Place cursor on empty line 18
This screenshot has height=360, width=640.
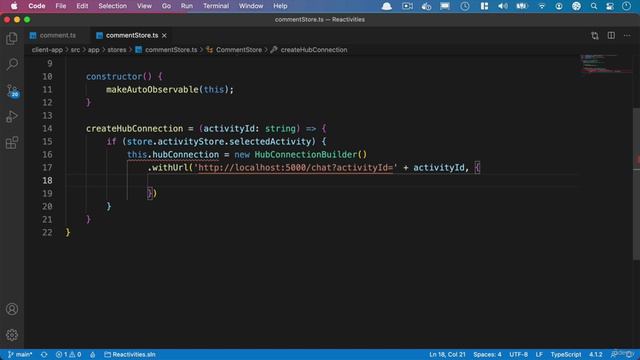pyautogui.click(x=321, y=180)
